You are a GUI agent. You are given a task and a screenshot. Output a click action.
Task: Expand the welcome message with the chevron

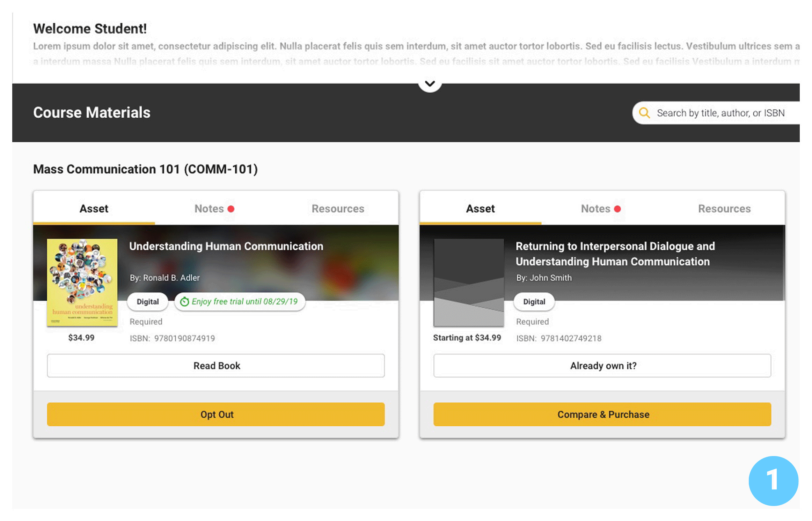[430, 83]
